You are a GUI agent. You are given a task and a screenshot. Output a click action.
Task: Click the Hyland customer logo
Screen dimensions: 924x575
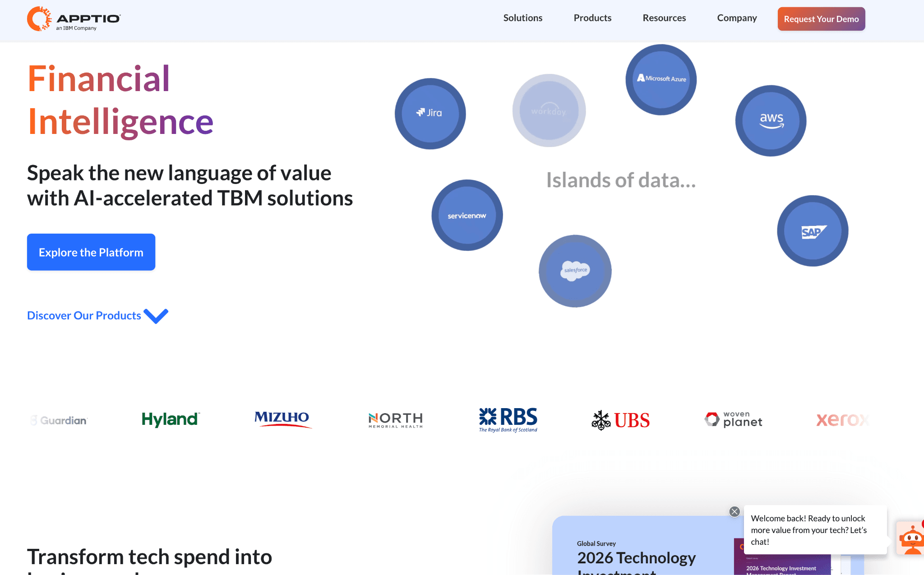(x=171, y=419)
